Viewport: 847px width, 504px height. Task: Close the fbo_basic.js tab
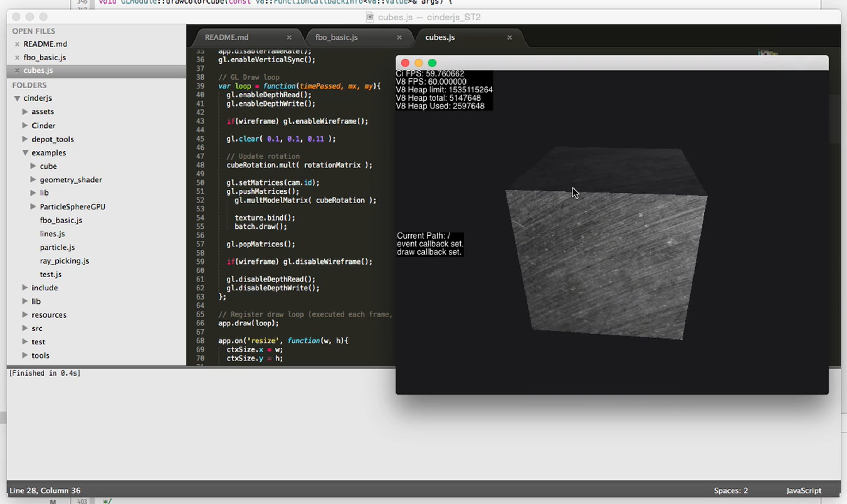click(399, 37)
